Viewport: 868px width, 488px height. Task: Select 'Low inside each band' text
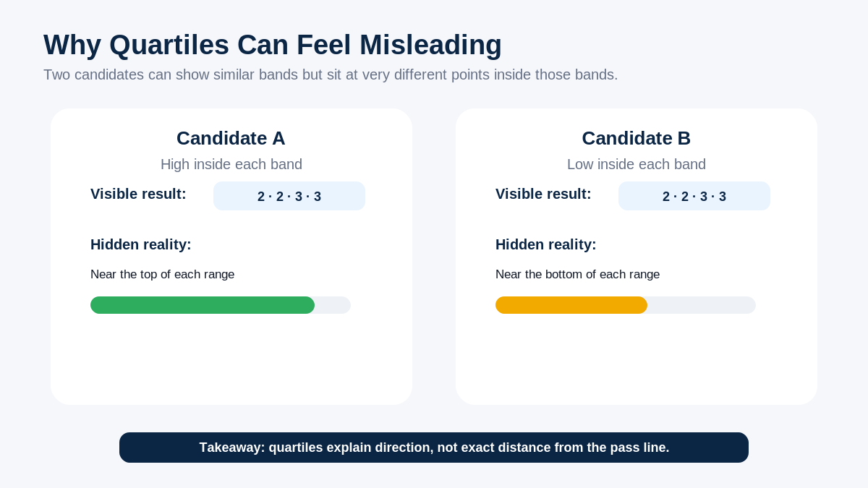[x=637, y=164]
